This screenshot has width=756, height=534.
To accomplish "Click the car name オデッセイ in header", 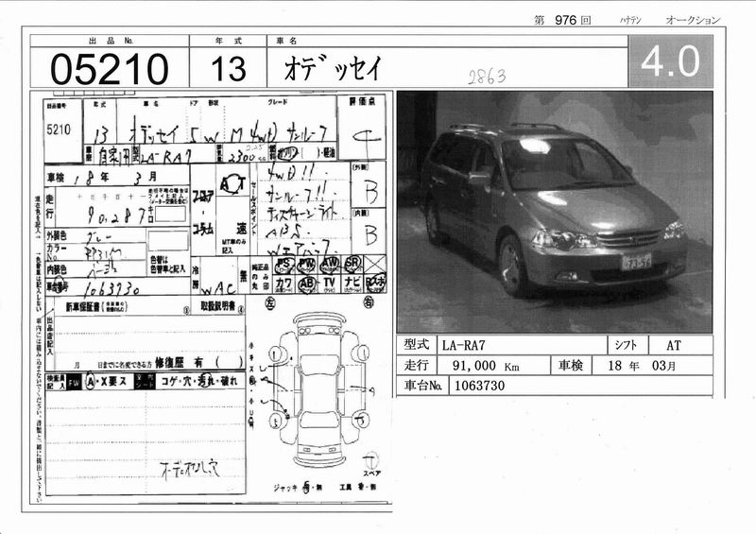I will [x=334, y=68].
